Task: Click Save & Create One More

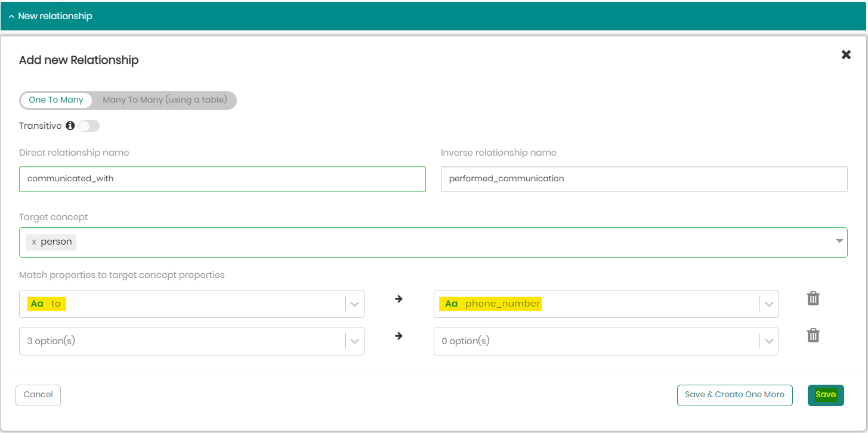Action: click(734, 395)
